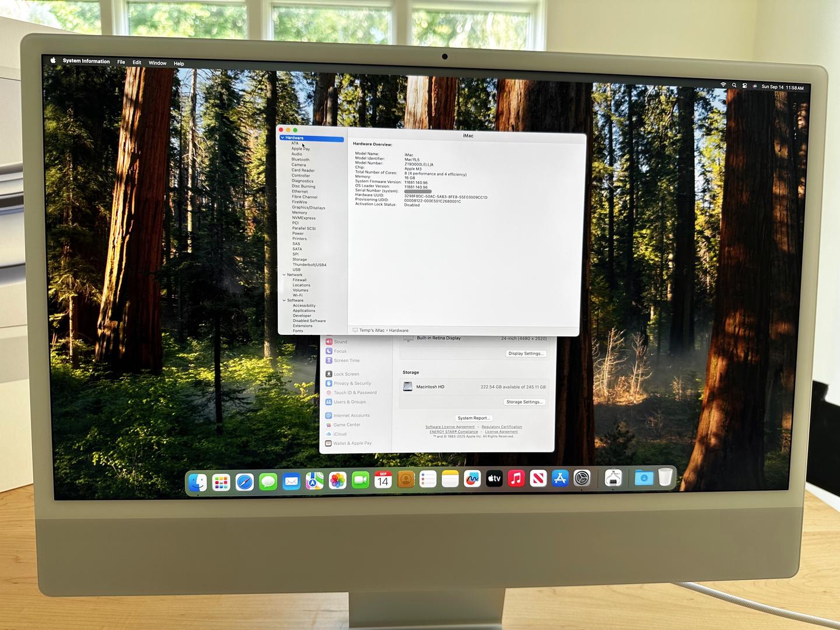
Task: Open the Regulatory Certification link
Action: tap(502, 427)
